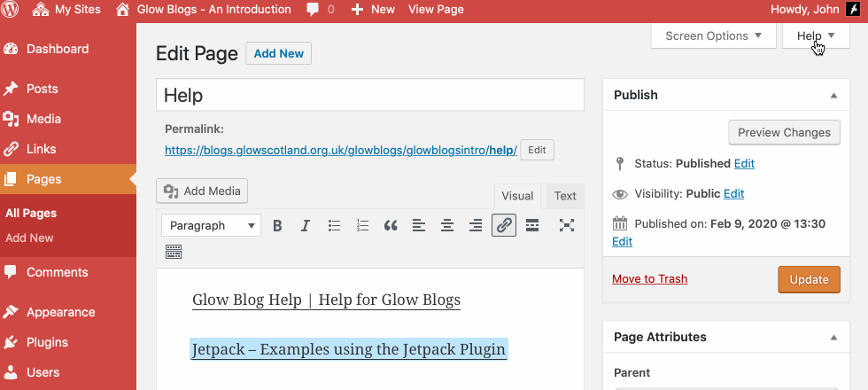This screenshot has height=390, width=868.
Task: Insert bulleted list
Action: (334, 225)
